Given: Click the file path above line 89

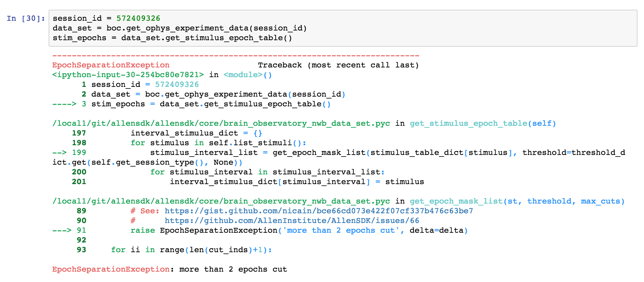Looking at the screenshot, I should click(221, 201).
